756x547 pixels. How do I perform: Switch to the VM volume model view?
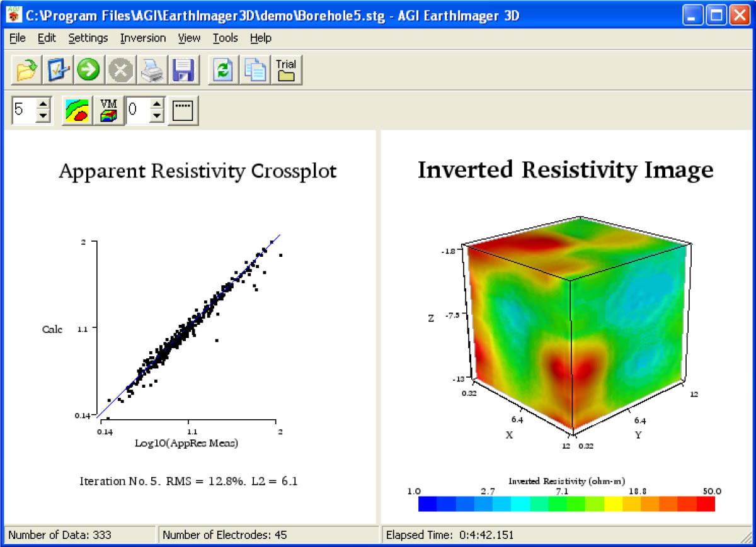pyautogui.click(x=109, y=110)
